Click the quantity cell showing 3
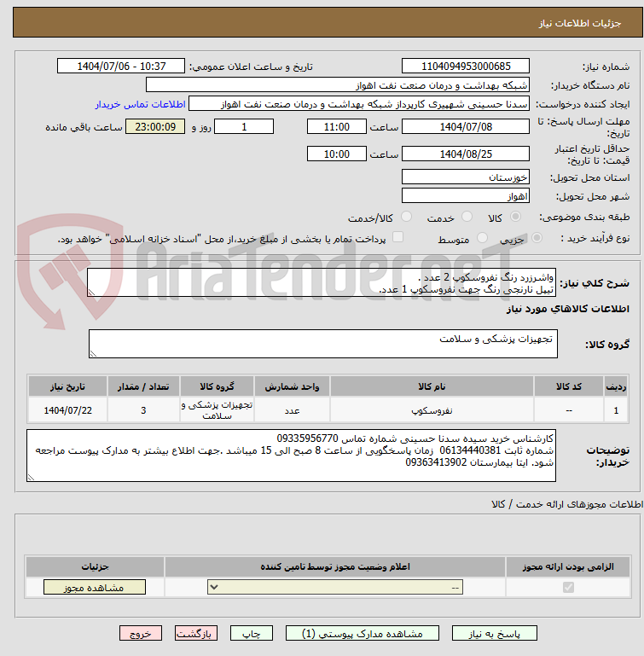 coord(143,410)
